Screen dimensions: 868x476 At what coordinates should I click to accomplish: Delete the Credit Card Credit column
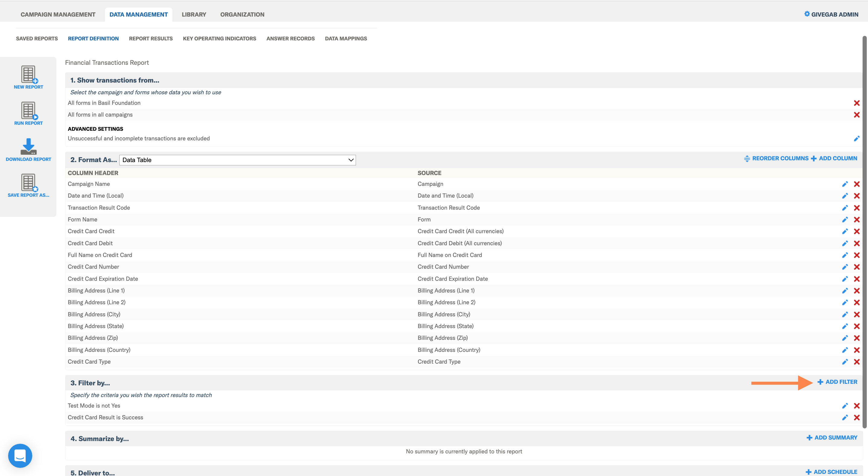click(x=857, y=231)
